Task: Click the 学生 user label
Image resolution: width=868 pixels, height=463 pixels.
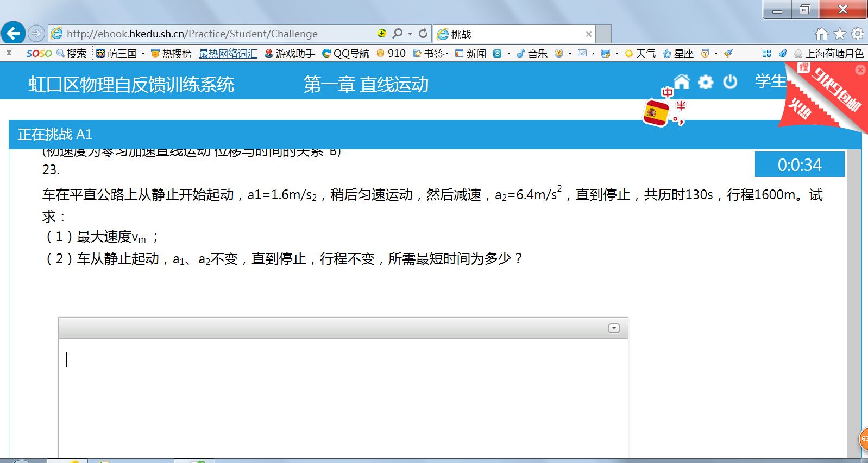Action: 770,81
